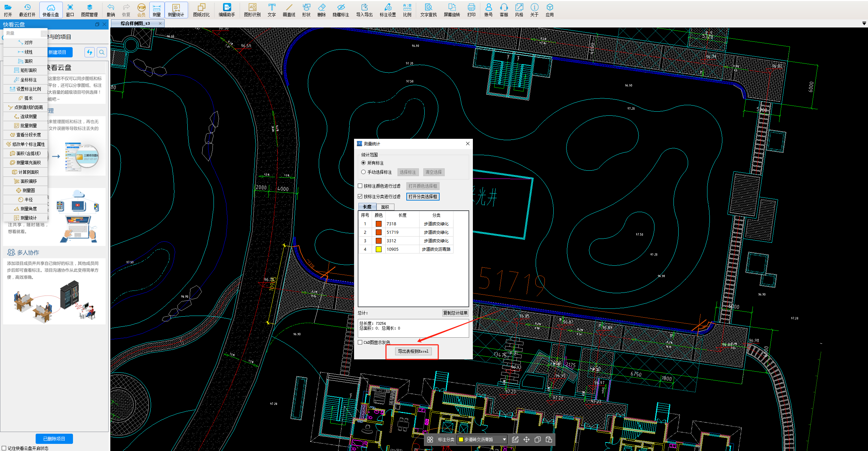Expand the tab list arrow at top right
This screenshot has width=868, height=451.
[864, 23]
